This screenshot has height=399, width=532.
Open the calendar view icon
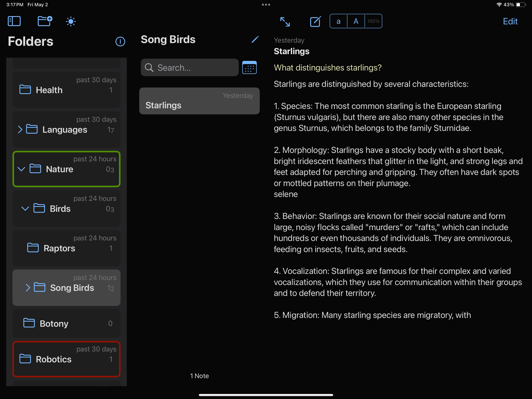click(x=249, y=68)
